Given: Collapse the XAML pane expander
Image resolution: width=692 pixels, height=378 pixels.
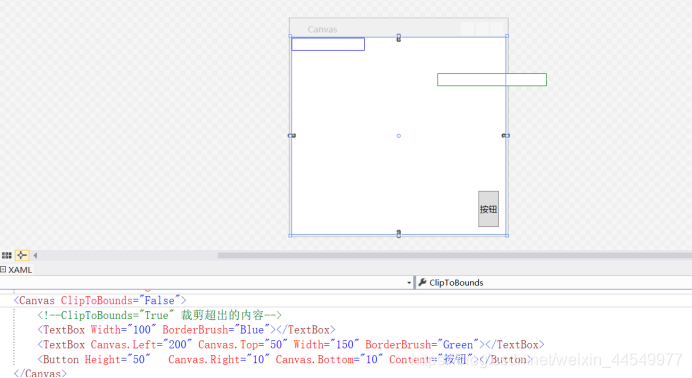Looking at the screenshot, I should tap(3, 269).
